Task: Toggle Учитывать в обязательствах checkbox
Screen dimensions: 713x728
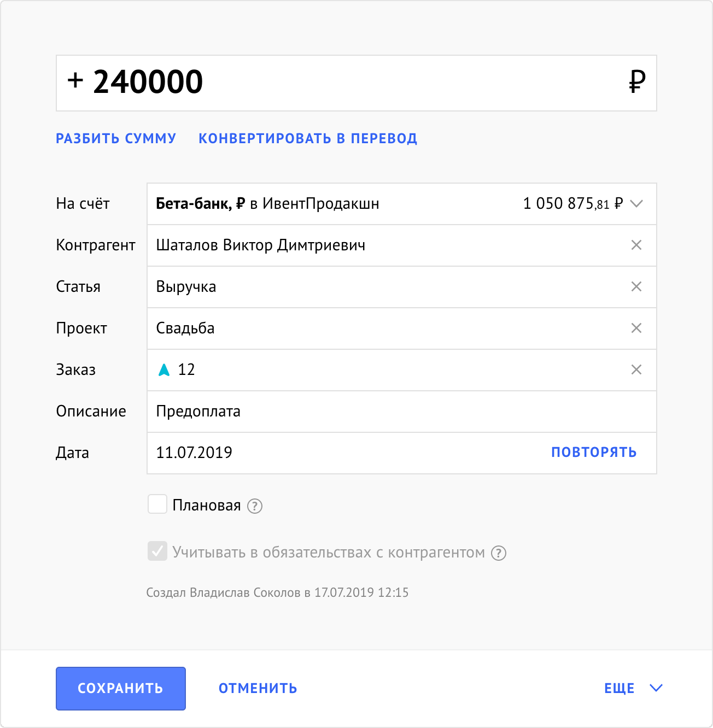Action: pyautogui.click(x=157, y=551)
